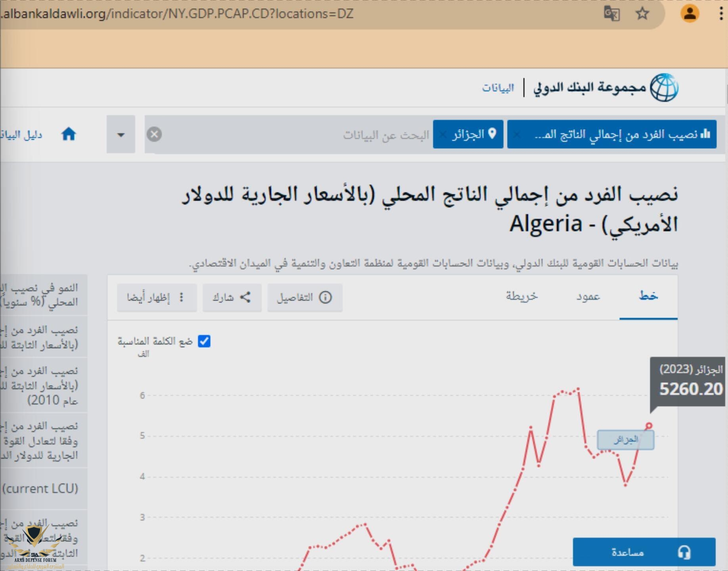
Task: Open the browser three-dot menu
Action: click(x=720, y=14)
